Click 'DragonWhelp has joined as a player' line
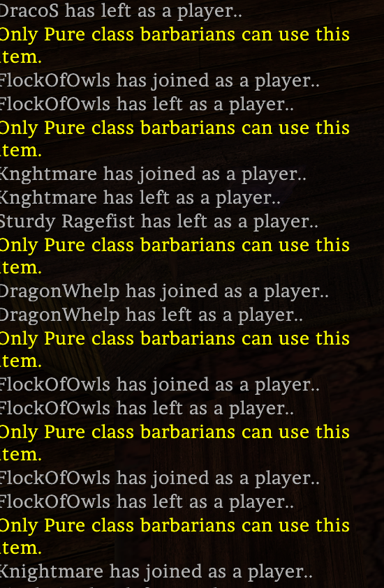The height and width of the screenshot is (588, 384). click(x=164, y=292)
